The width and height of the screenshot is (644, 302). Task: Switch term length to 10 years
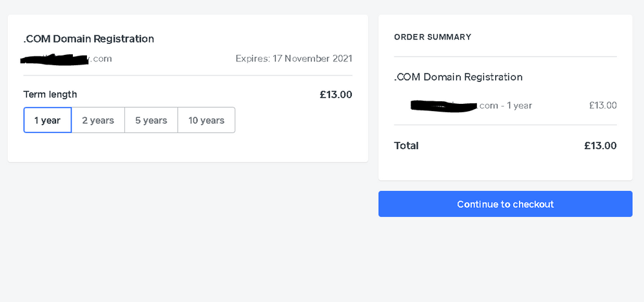point(206,120)
